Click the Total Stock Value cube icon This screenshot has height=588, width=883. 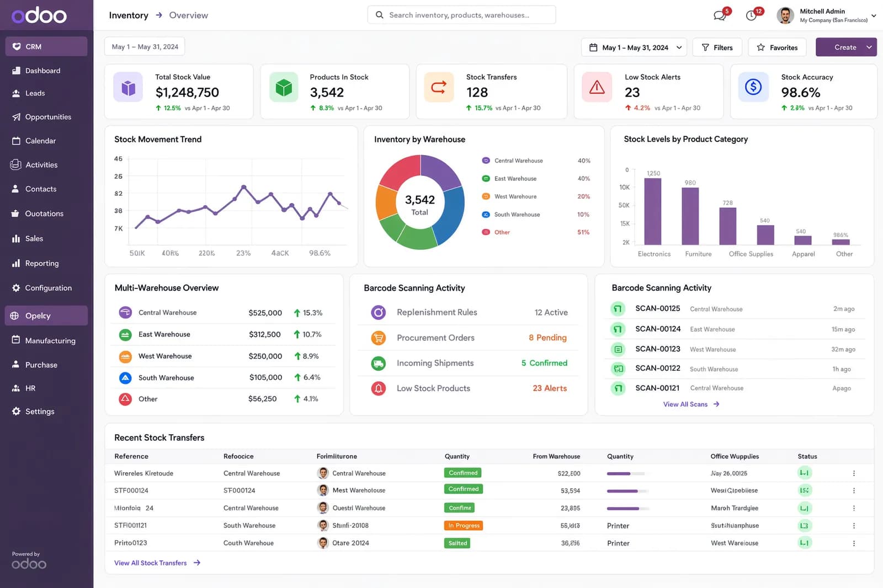(128, 87)
